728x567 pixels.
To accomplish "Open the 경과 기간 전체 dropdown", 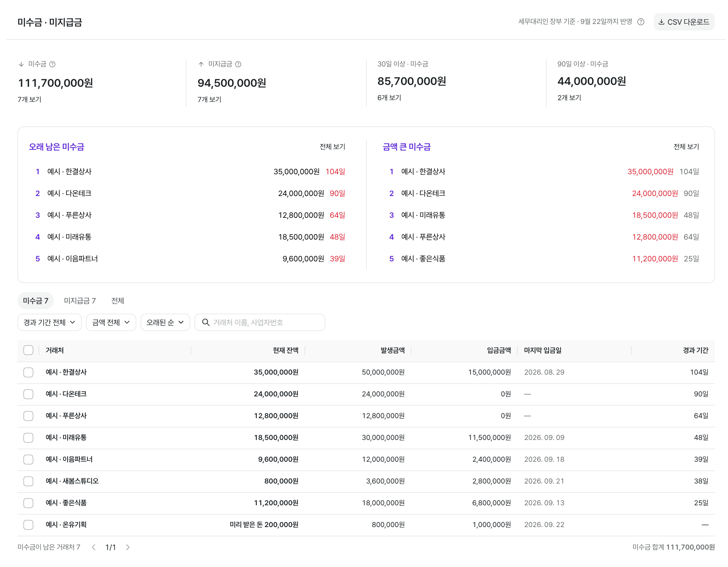I will [49, 322].
